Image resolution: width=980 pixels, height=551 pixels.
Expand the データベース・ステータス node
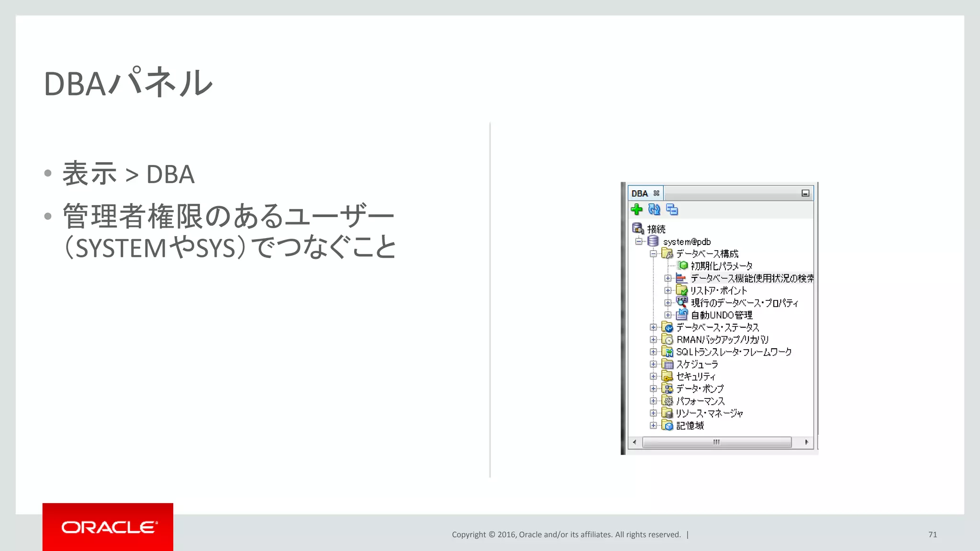pyautogui.click(x=653, y=327)
